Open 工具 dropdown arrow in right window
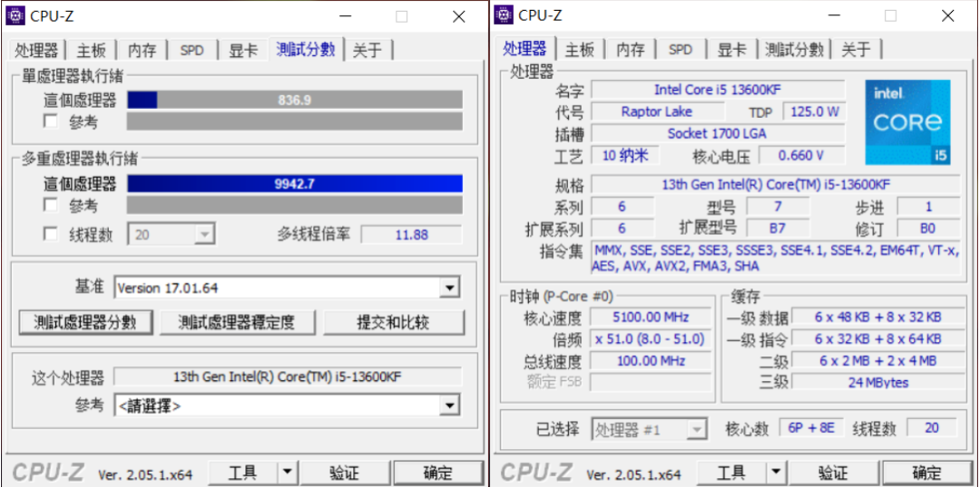Image resolution: width=980 pixels, height=488 pixels. 775,473
